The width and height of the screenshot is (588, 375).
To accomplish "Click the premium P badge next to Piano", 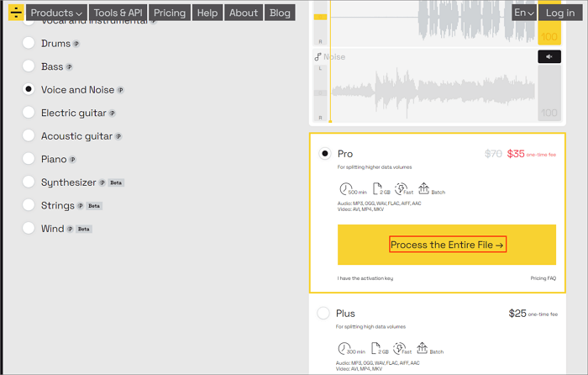I will (73, 160).
